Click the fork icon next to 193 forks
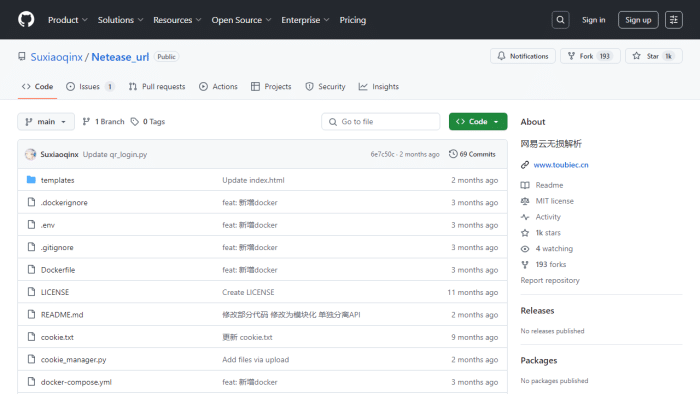This screenshot has width=700, height=394. [x=525, y=264]
